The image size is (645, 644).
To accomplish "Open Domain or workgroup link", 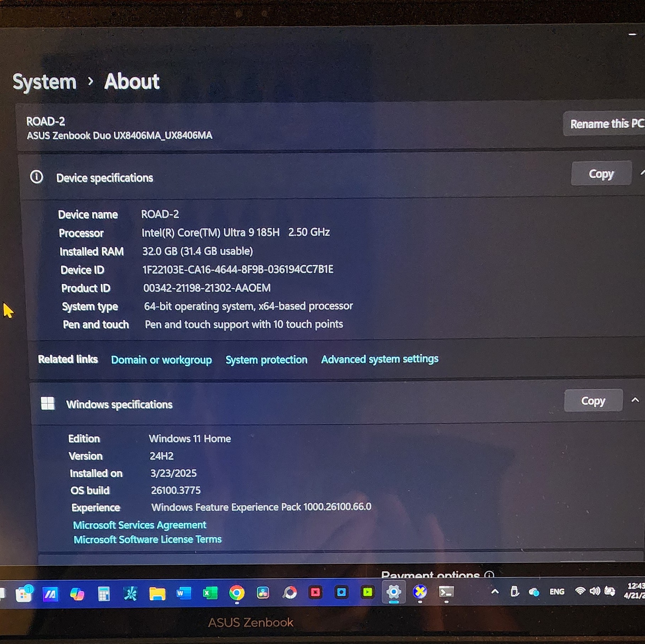I will click(161, 360).
